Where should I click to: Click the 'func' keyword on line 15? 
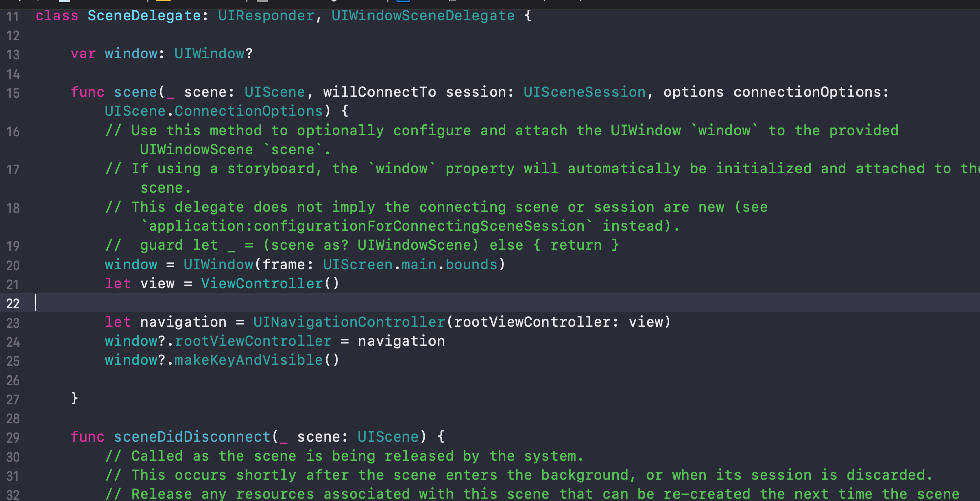[x=88, y=92]
